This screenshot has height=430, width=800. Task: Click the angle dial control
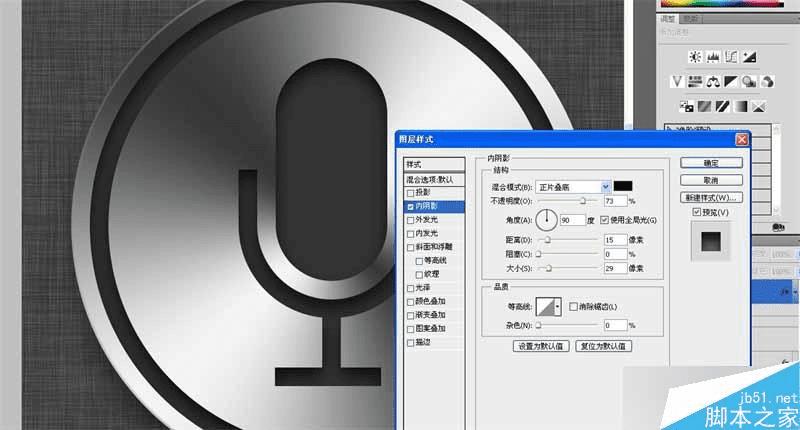[546, 220]
